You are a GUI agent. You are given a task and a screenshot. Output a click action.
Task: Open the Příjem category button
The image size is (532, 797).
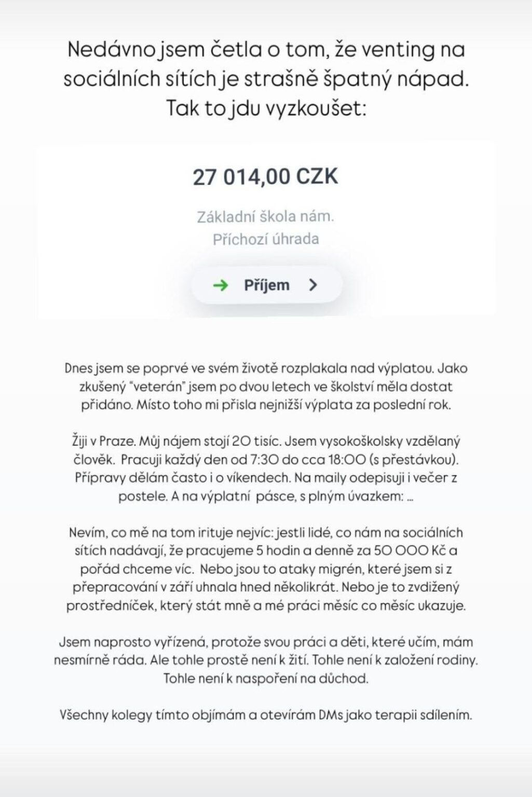pyautogui.click(x=267, y=285)
